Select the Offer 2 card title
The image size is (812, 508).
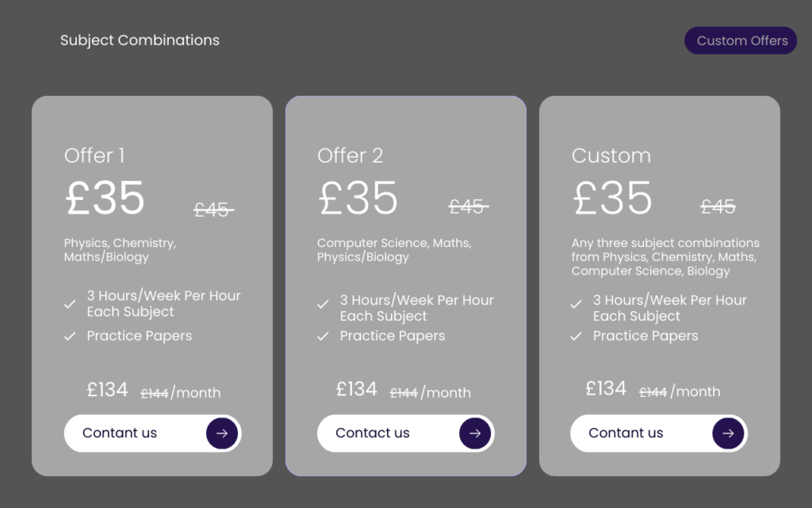pyautogui.click(x=350, y=156)
